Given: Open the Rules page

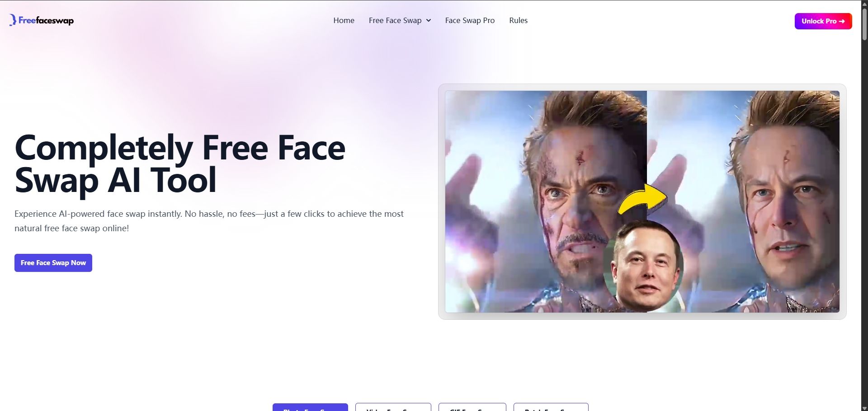Looking at the screenshot, I should tap(518, 20).
